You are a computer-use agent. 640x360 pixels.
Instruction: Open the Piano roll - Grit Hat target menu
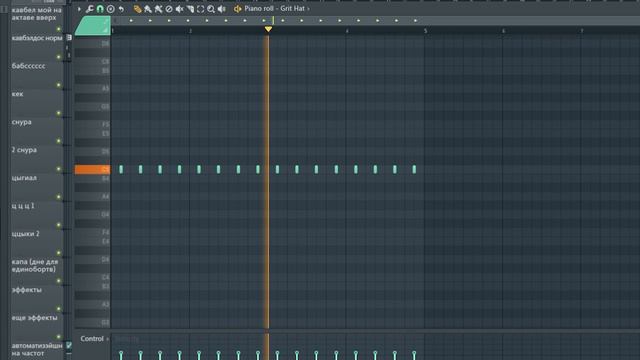click(x=274, y=9)
